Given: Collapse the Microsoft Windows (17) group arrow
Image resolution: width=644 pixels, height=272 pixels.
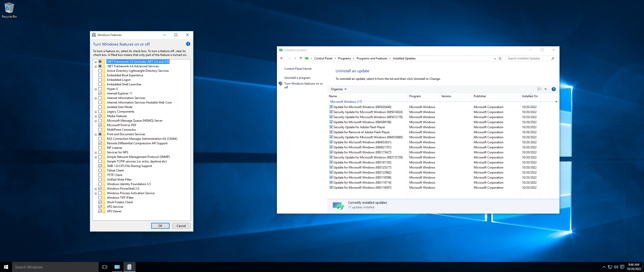Looking at the screenshot, I should [x=556, y=102].
